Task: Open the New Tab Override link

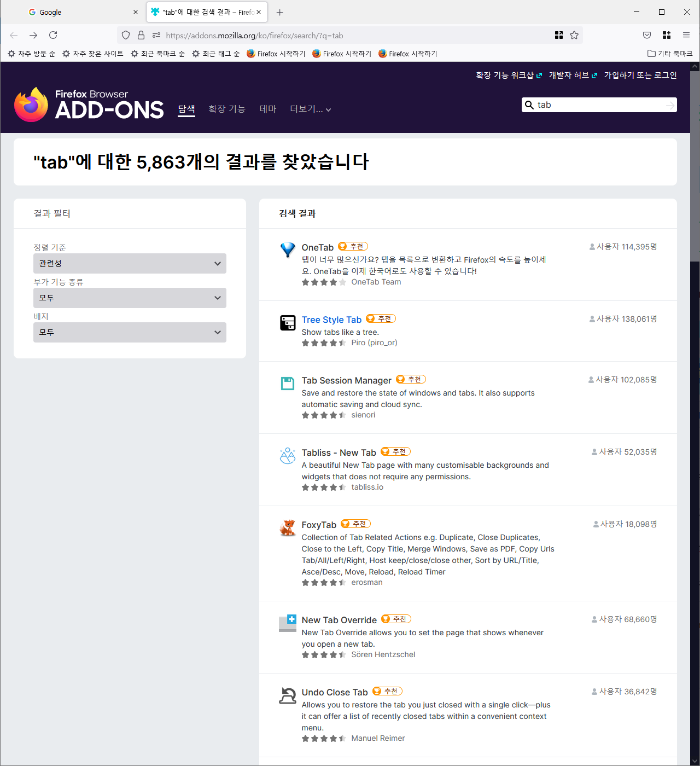Action: (339, 620)
